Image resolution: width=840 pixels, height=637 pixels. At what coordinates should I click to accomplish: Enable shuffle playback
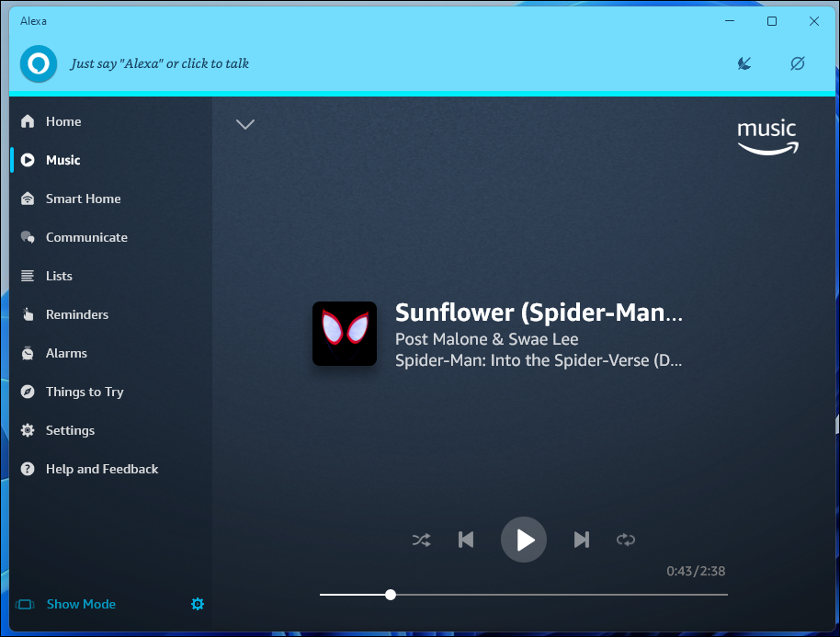point(421,540)
